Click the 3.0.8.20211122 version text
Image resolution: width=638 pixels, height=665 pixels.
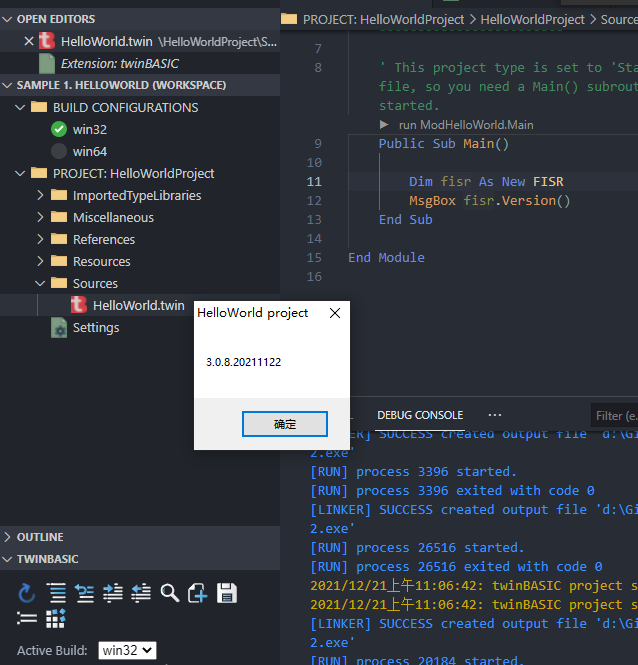point(243,362)
